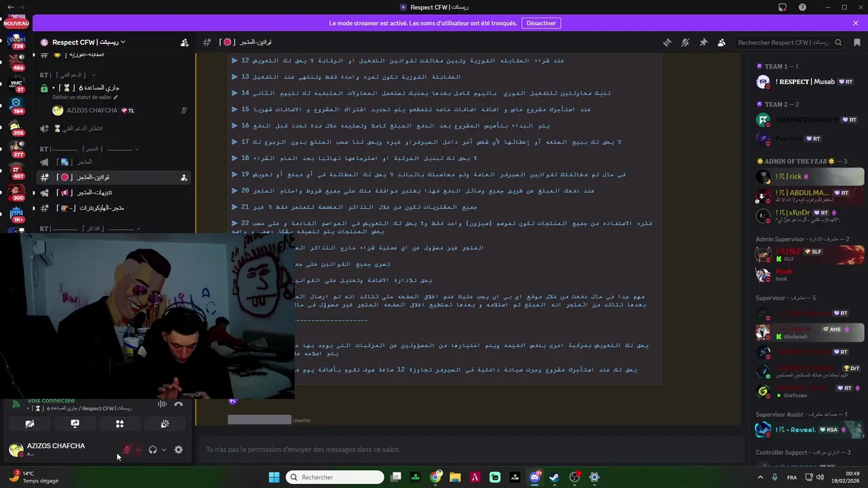The width and height of the screenshot is (868, 488).
Task: Open server icon with 486 badge
Action: (x=16, y=62)
